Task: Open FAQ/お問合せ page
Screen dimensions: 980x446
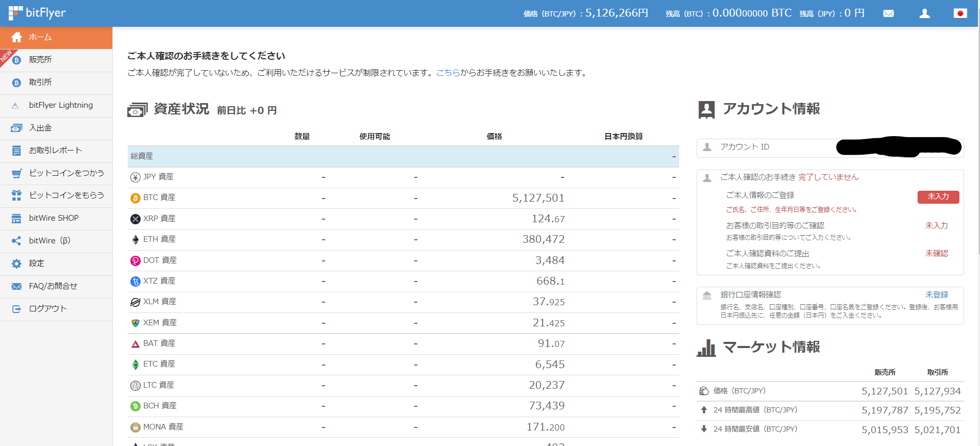Action: tap(56, 286)
